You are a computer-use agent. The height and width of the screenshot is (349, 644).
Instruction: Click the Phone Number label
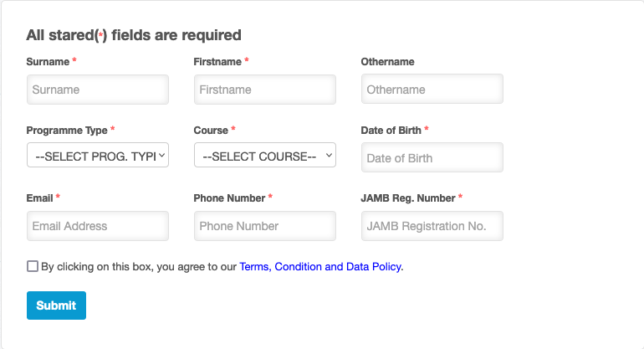[x=229, y=198]
